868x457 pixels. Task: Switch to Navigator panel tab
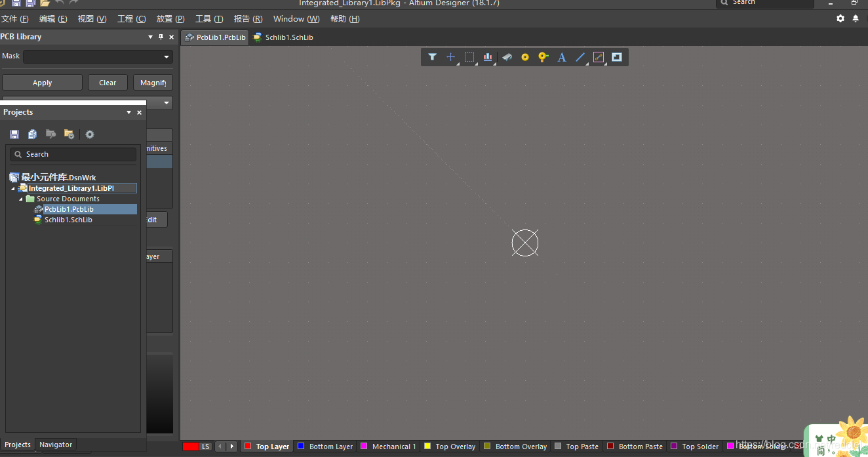point(56,445)
